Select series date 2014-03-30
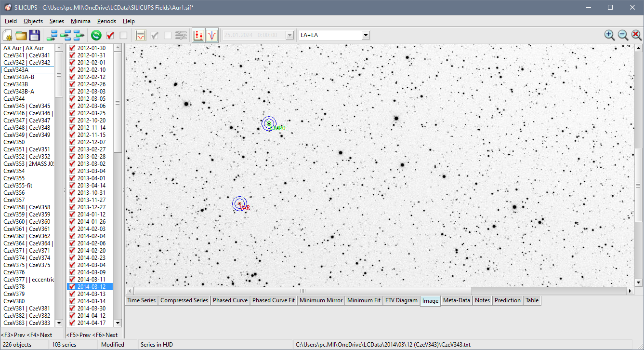The image size is (644, 350). 92,309
